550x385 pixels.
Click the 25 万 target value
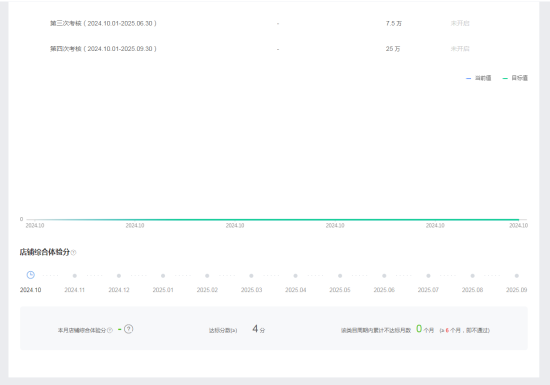(x=393, y=49)
